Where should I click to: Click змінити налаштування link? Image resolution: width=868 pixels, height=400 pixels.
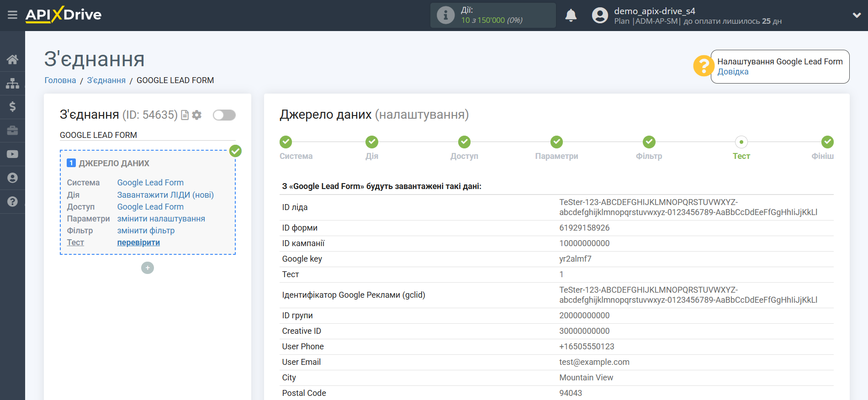point(161,219)
